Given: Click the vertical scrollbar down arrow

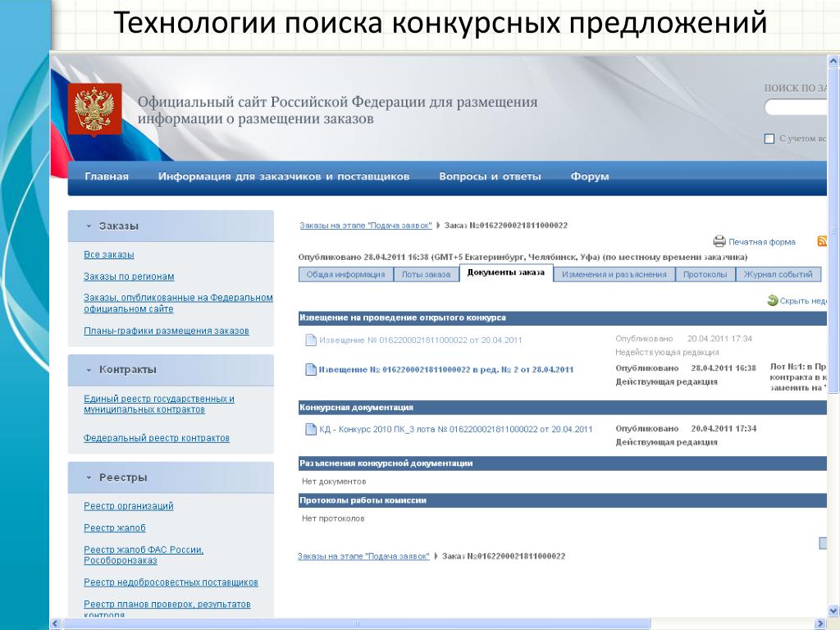Looking at the screenshot, I should tap(833, 609).
